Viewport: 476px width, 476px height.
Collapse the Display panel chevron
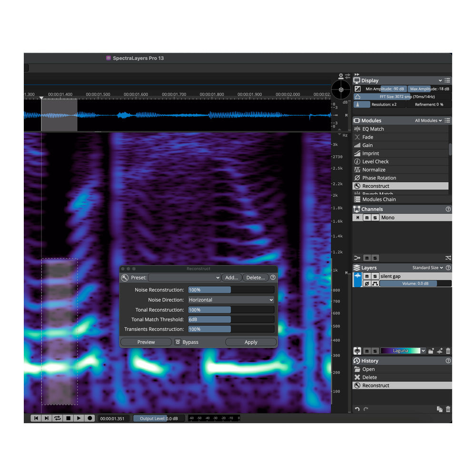tap(440, 80)
